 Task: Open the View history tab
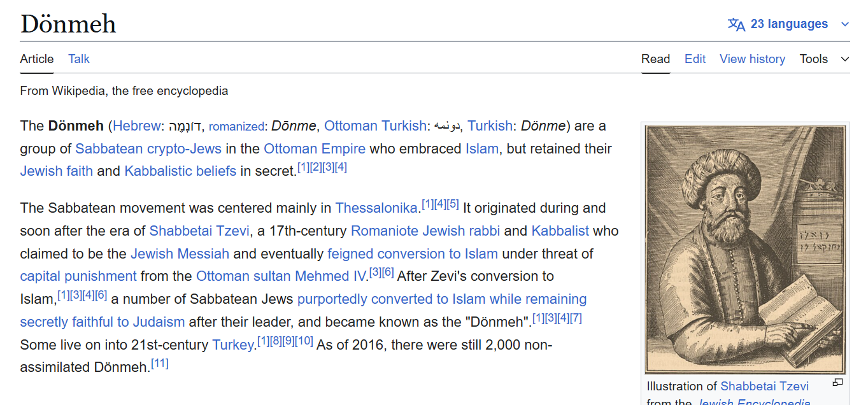pos(752,59)
